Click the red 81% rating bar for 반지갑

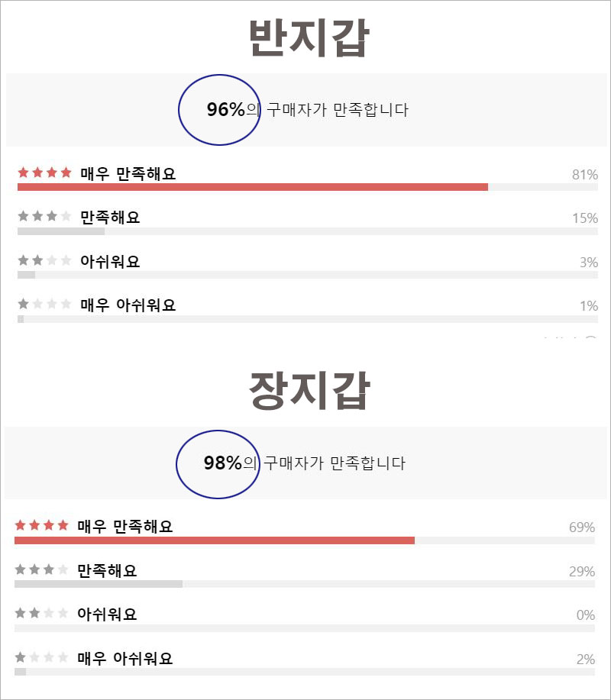(252, 187)
